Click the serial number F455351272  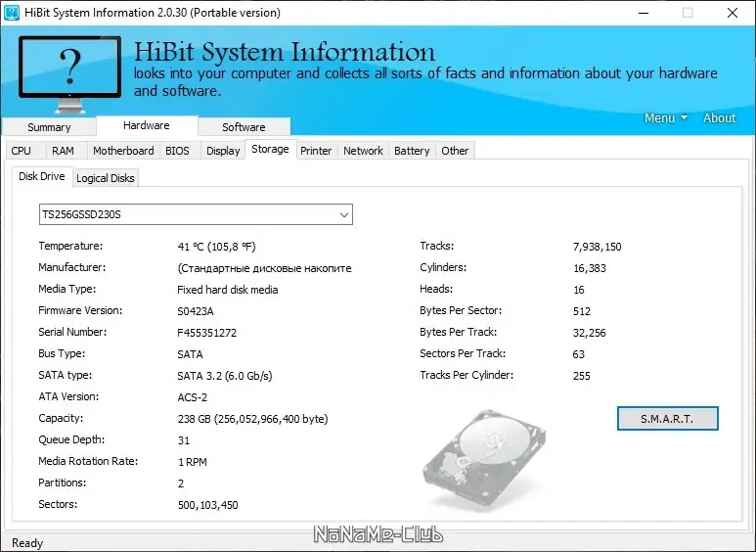pyautogui.click(x=206, y=333)
